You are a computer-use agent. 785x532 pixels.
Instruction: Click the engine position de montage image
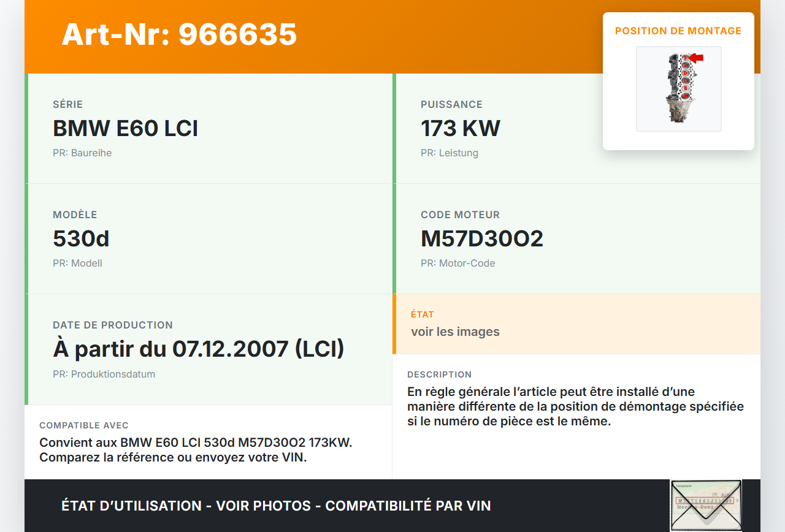[x=678, y=88]
